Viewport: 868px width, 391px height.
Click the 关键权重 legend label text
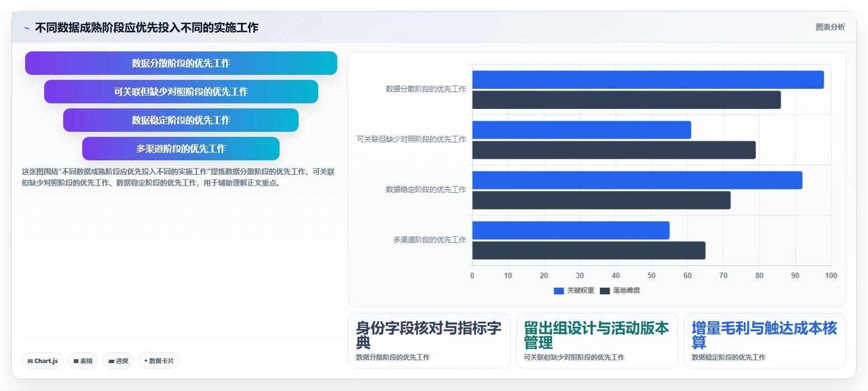coord(581,291)
